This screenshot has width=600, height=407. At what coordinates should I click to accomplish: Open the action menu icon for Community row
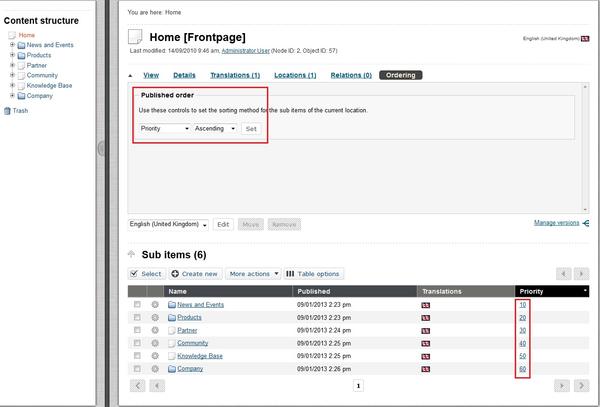pos(155,343)
